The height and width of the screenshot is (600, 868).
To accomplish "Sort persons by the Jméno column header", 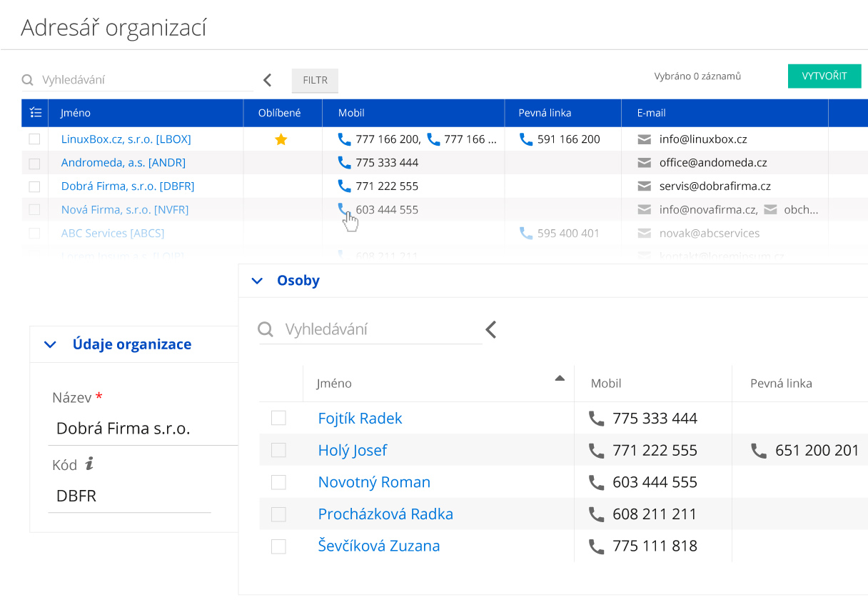I will coord(334,384).
